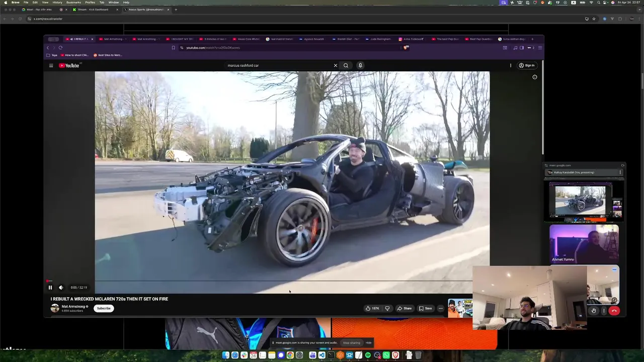644x362 pixels.
Task: End the Meet call with red hang-up button
Action: point(614,311)
